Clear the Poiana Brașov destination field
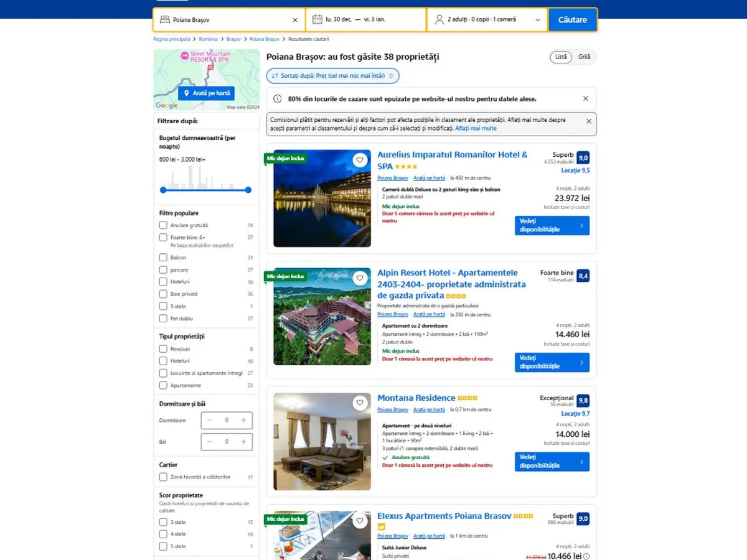Screen dimensions: 747x560 coord(295,20)
